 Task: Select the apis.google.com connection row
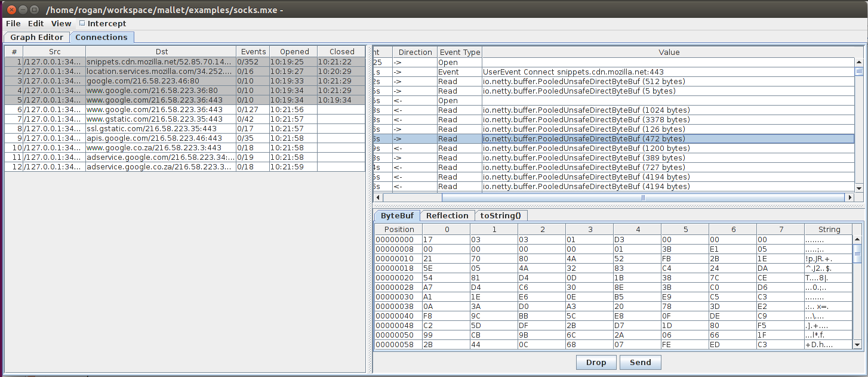point(161,138)
